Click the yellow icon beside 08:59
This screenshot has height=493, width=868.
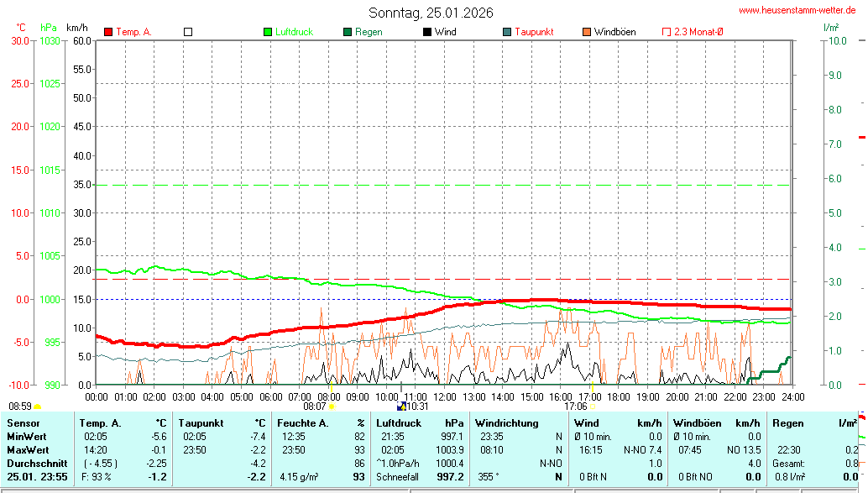37,406
